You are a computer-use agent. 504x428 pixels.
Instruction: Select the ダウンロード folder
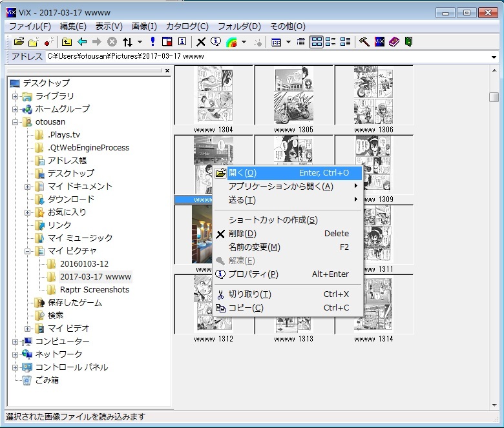coord(65,199)
